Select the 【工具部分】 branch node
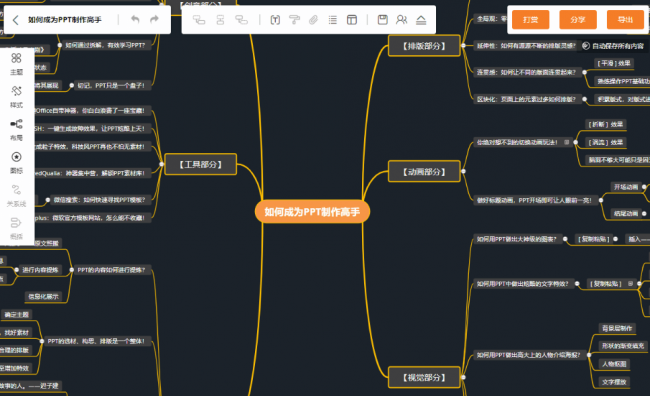 (x=201, y=164)
